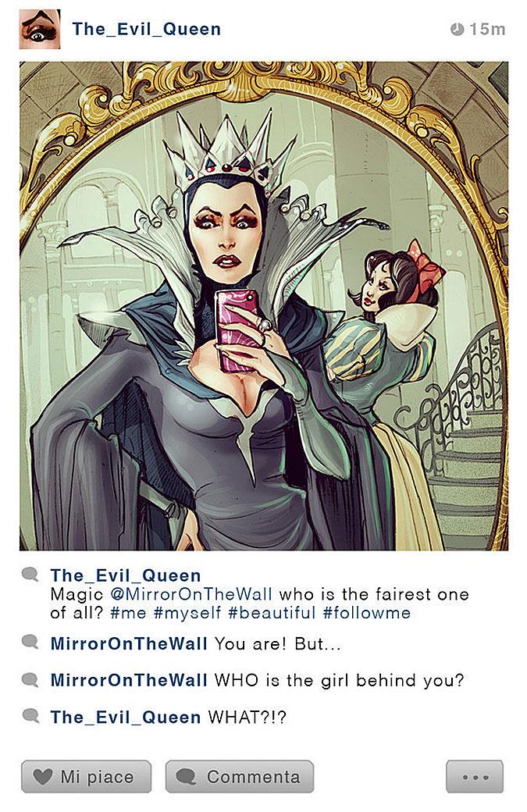Click the comment bubble icon beside 'WHAT?!?'
This screenshot has width=527, height=812.
pos(30,716)
